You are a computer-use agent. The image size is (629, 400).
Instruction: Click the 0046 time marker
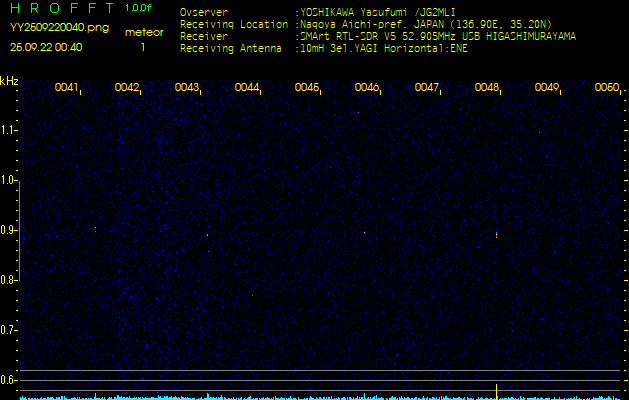pos(367,87)
